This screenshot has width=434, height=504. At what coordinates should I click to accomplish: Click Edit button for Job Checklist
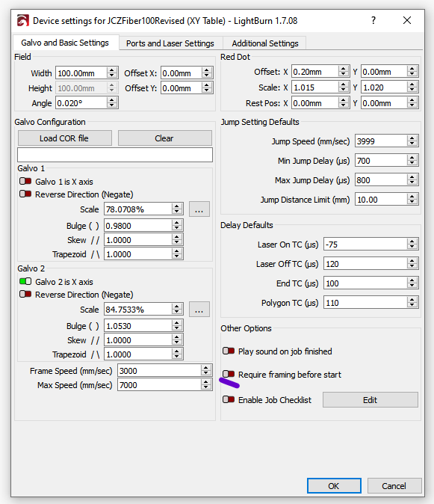tap(370, 400)
